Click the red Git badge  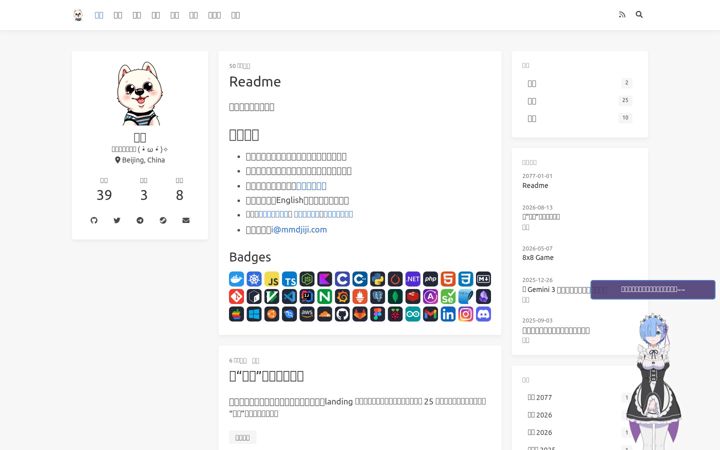pos(236,297)
